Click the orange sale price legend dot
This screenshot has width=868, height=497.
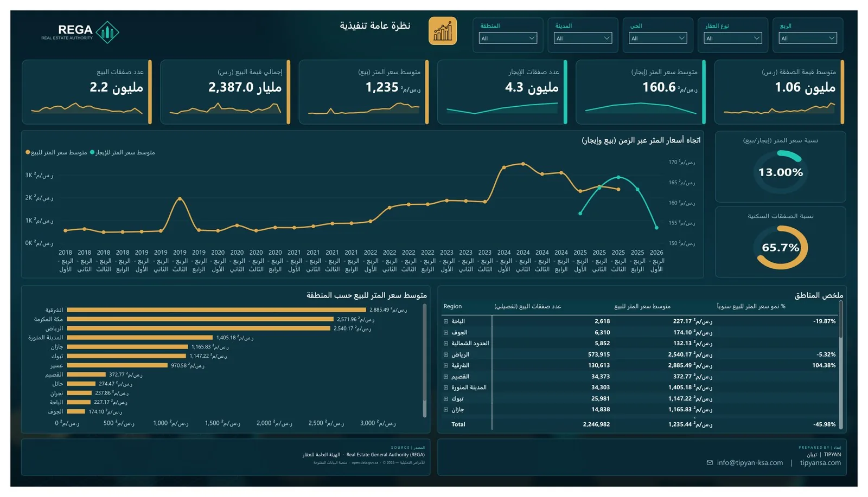[x=28, y=152]
